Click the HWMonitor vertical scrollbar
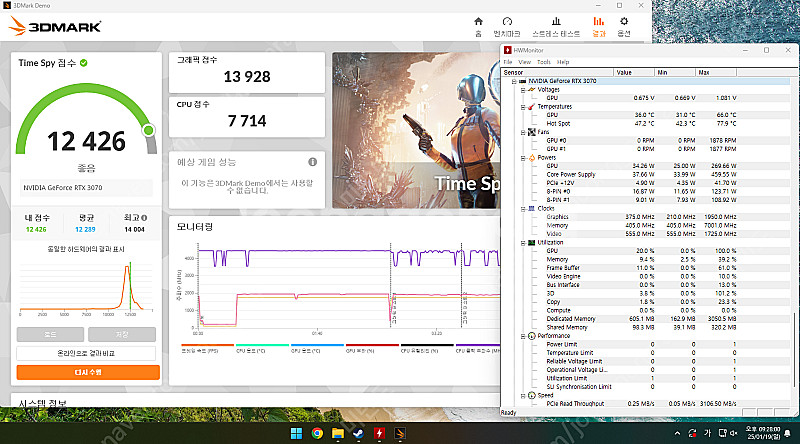This screenshot has height=444, width=800. (x=794, y=350)
